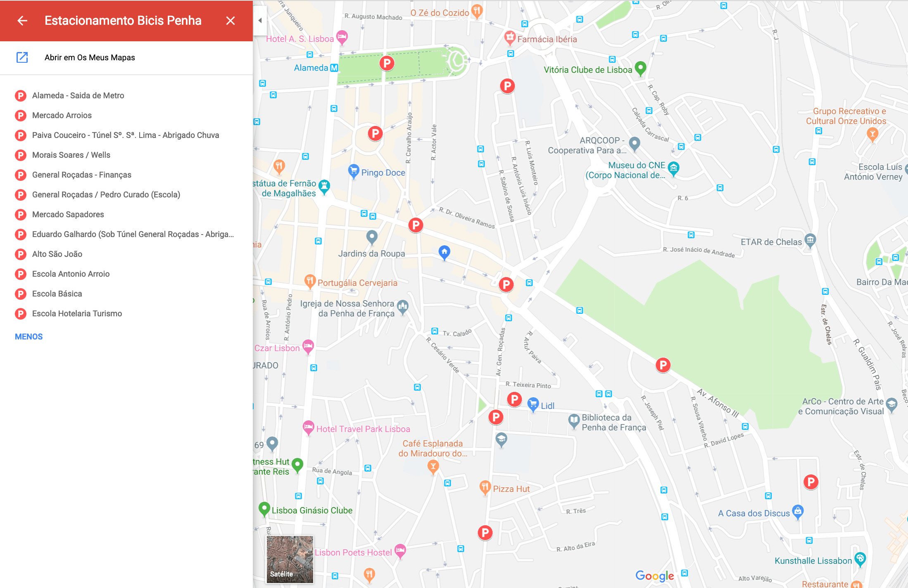This screenshot has width=908, height=588.
Task: Select General Roçadas - Finanças entry
Action: pos(126,175)
